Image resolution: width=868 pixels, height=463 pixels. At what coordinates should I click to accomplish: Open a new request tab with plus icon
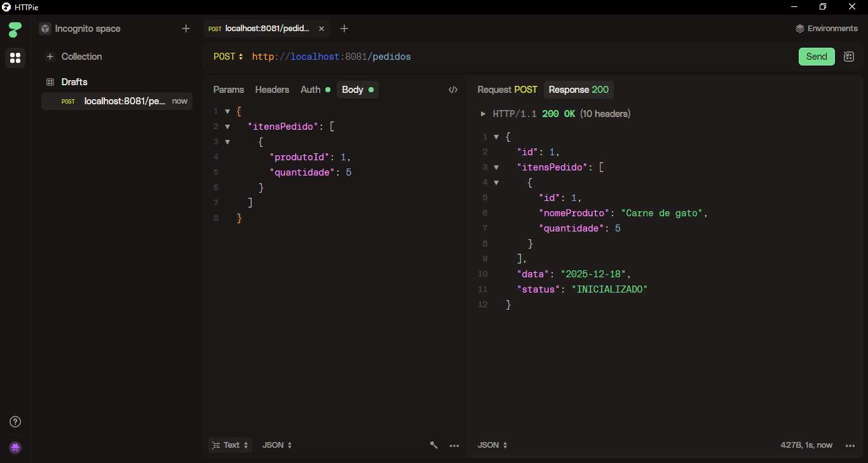tap(344, 29)
